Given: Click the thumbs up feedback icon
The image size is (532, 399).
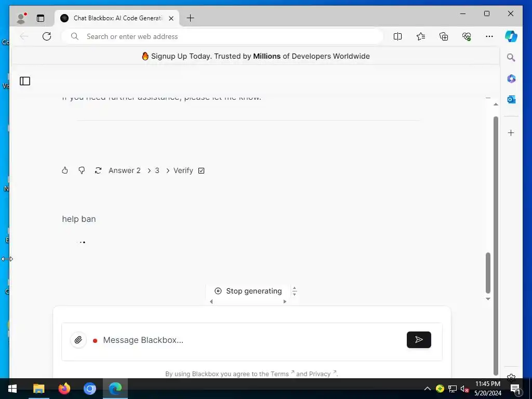Looking at the screenshot, I should (x=65, y=170).
